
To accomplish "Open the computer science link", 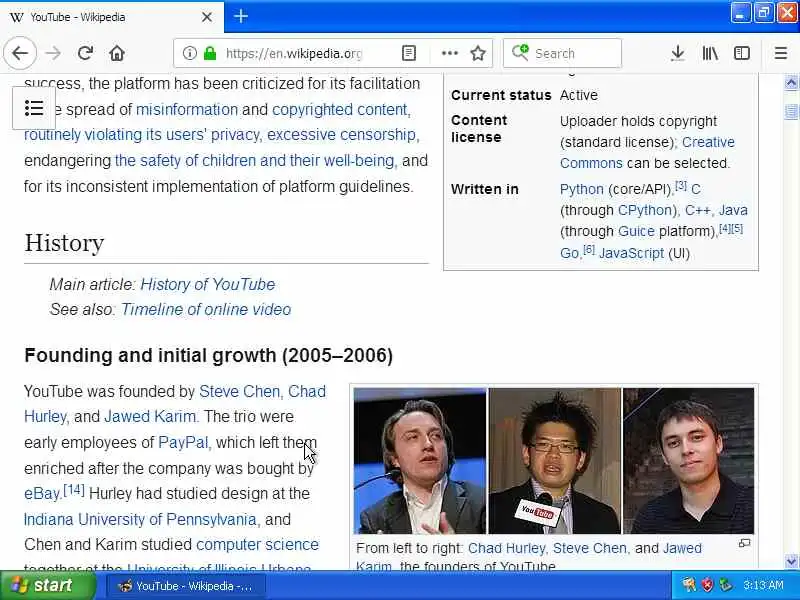I will (x=257, y=544).
